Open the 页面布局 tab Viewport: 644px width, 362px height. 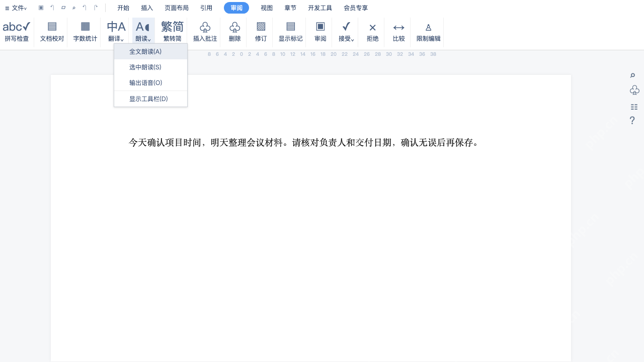pyautogui.click(x=177, y=8)
